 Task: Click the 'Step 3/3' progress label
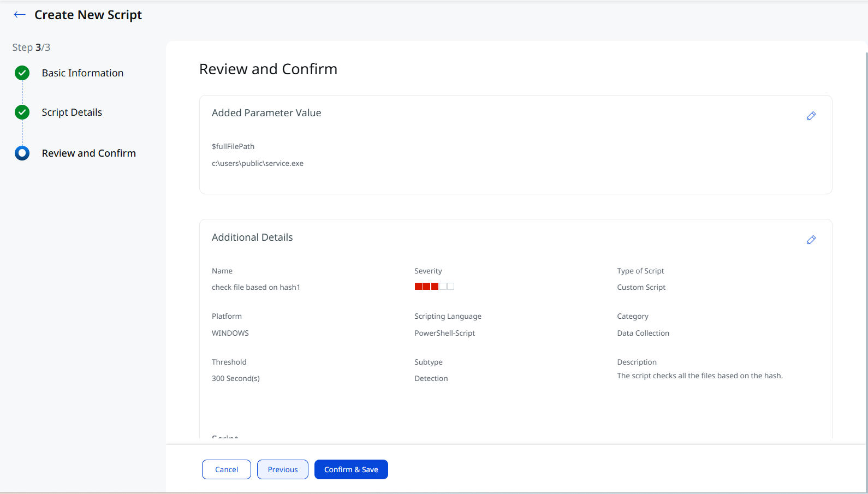(x=31, y=47)
